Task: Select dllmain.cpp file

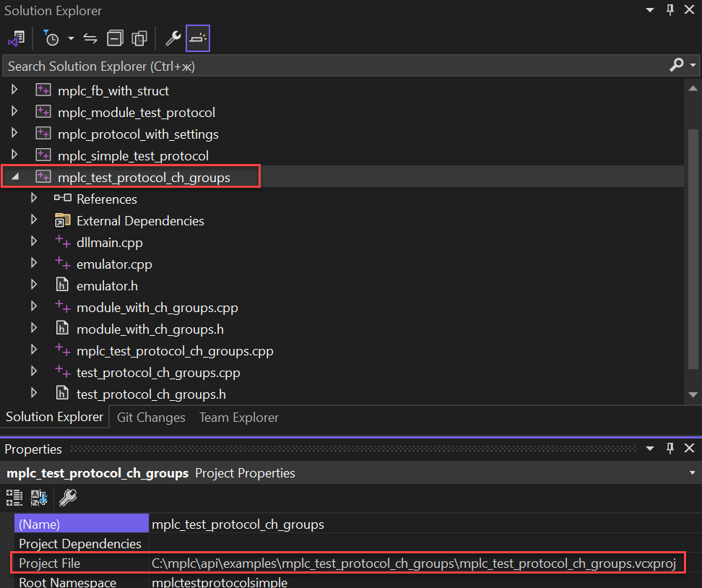Action: pos(110,243)
